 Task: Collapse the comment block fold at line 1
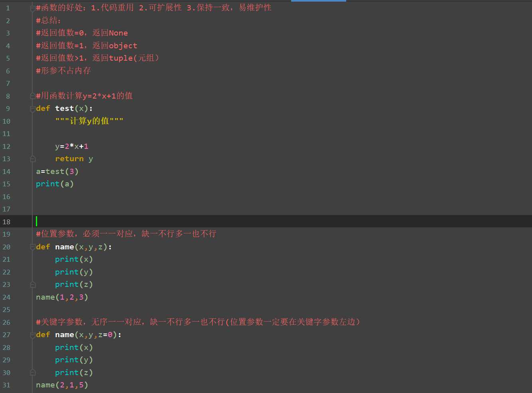(x=33, y=8)
